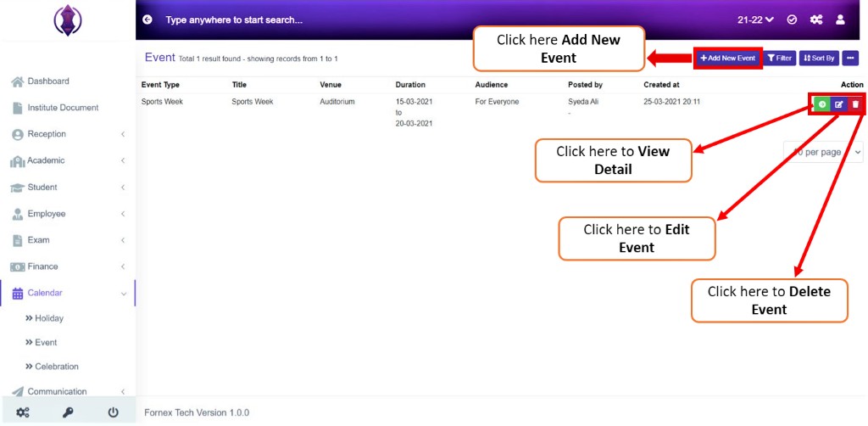
Task: Expand the Reception menu
Action: (x=68, y=135)
